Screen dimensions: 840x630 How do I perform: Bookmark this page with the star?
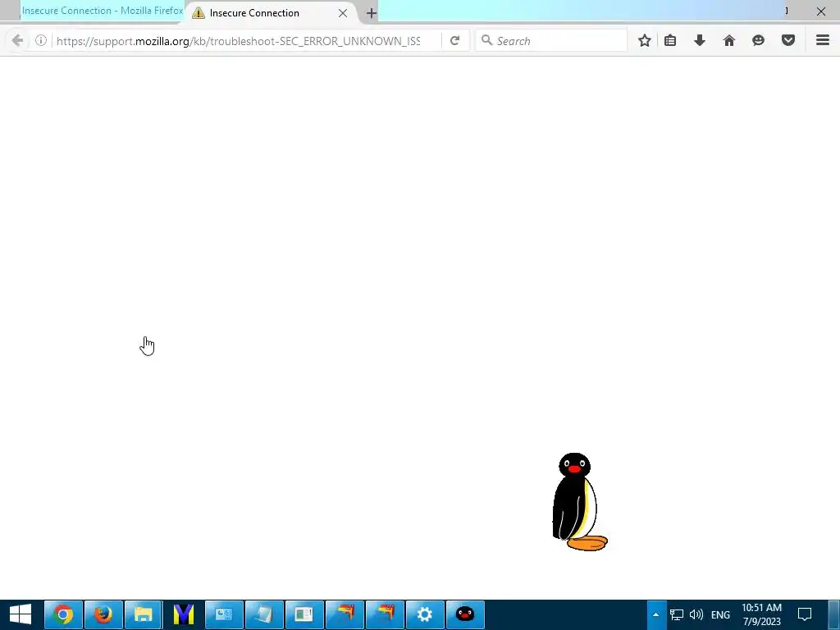click(645, 41)
